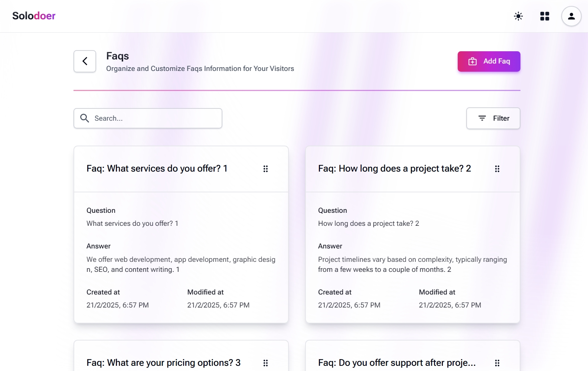
Task: Click the Search input field
Action: pos(148,118)
